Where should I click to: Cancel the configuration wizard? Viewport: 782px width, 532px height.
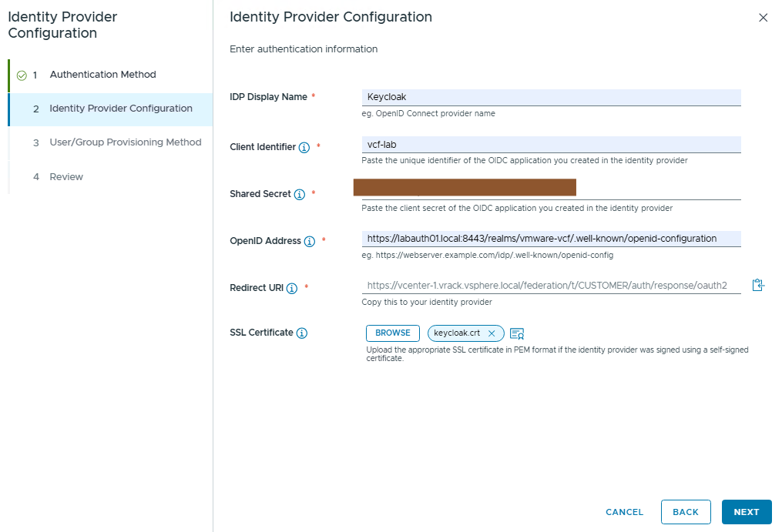tap(624, 512)
